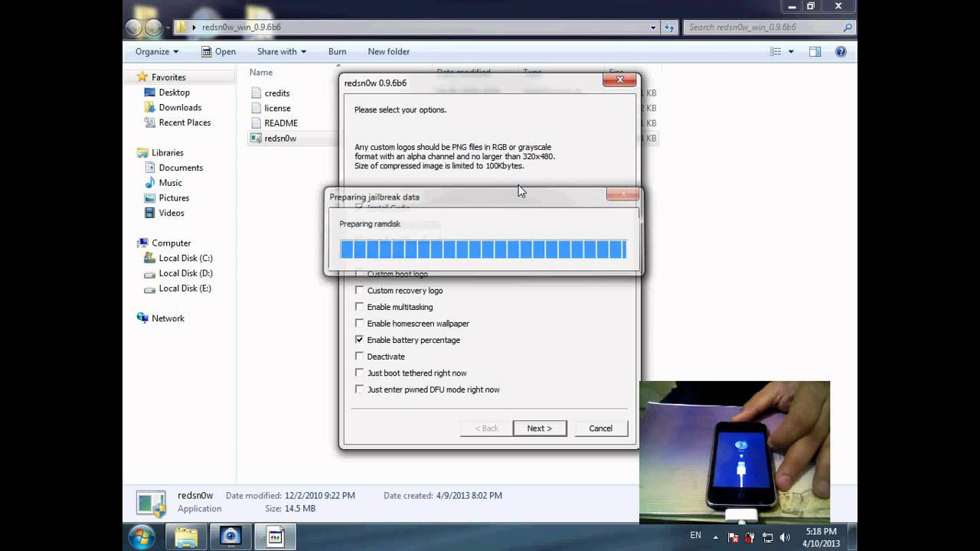Image resolution: width=980 pixels, height=551 pixels.
Task: Close the redsn0w 0.9.6b6 dialog
Action: 619,80
